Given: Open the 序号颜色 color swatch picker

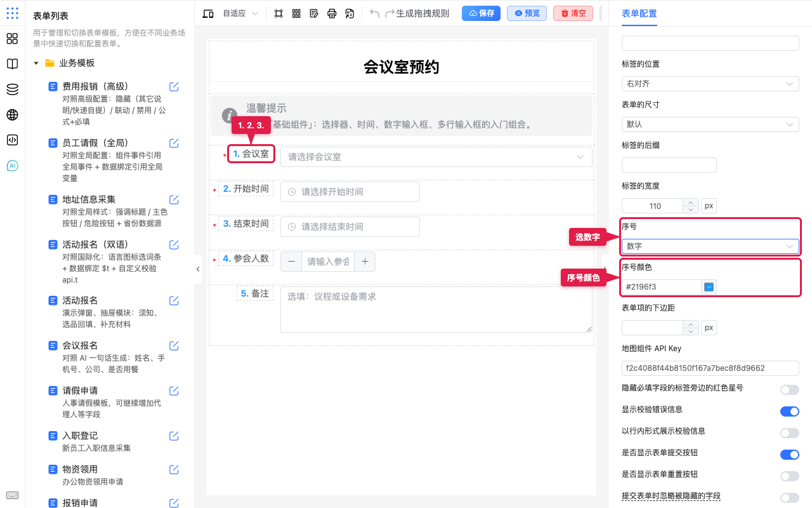Looking at the screenshot, I should pos(709,287).
